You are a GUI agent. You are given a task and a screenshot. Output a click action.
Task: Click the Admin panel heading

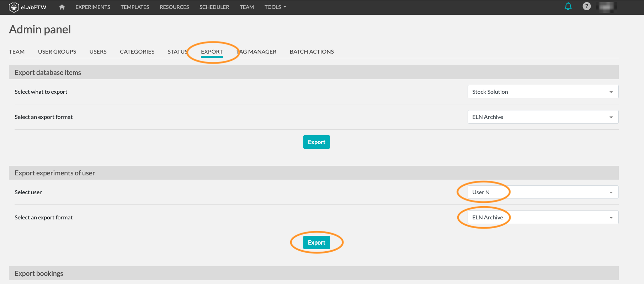click(40, 29)
